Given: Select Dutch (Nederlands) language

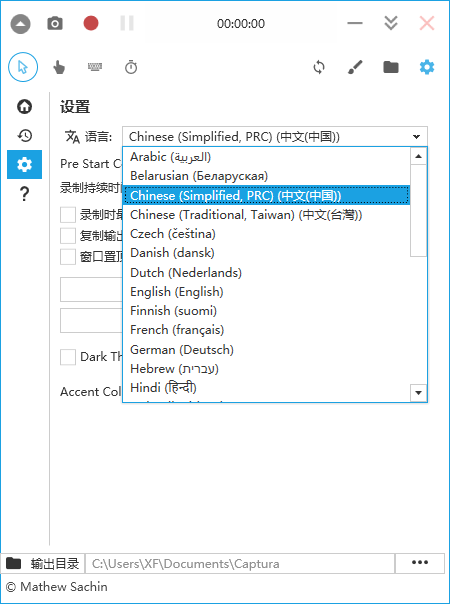Looking at the screenshot, I should (x=266, y=273).
